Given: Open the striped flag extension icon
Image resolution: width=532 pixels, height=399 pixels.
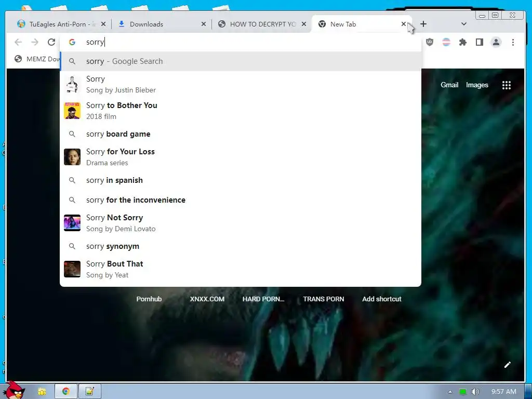Looking at the screenshot, I should tap(446, 42).
